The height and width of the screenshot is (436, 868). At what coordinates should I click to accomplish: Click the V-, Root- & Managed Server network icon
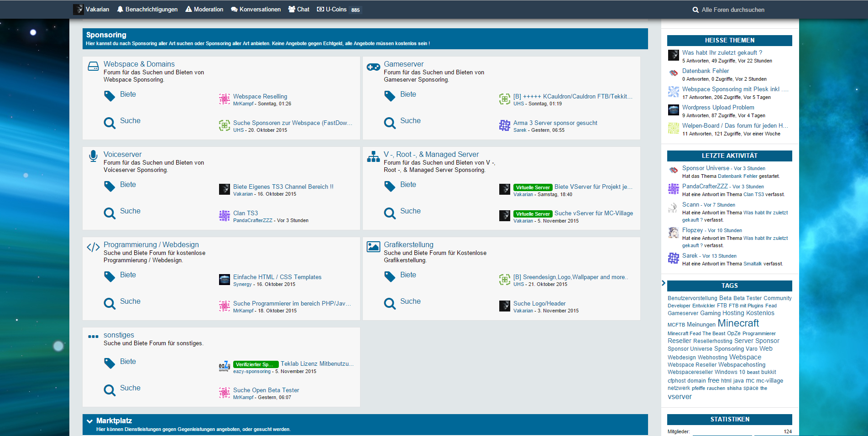tap(373, 157)
